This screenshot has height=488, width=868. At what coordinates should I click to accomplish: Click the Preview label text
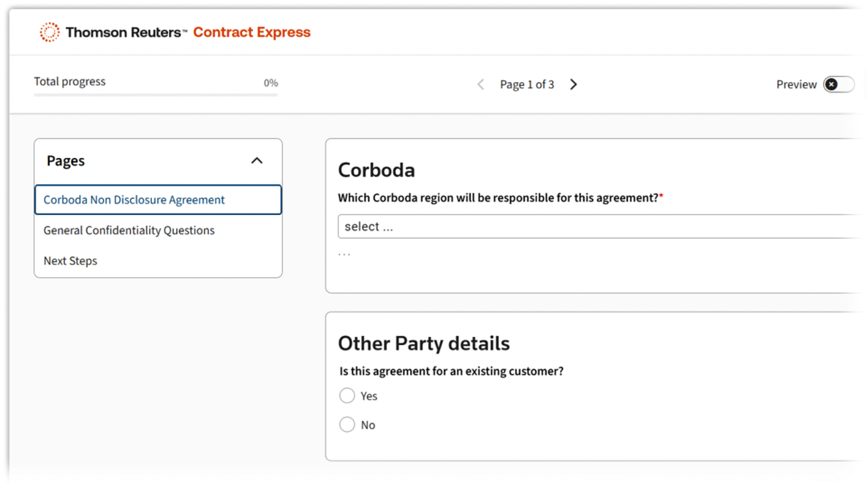click(796, 84)
